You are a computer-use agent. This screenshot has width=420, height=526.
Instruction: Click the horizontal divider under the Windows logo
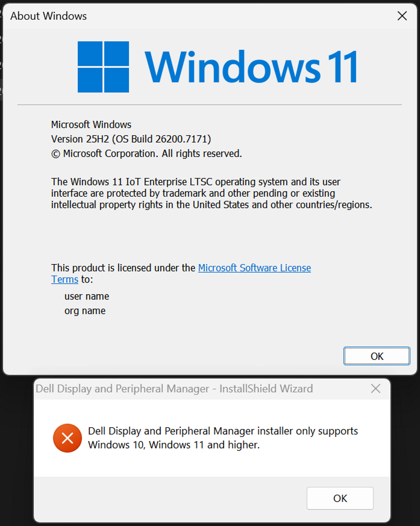click(x=210, y=105)
